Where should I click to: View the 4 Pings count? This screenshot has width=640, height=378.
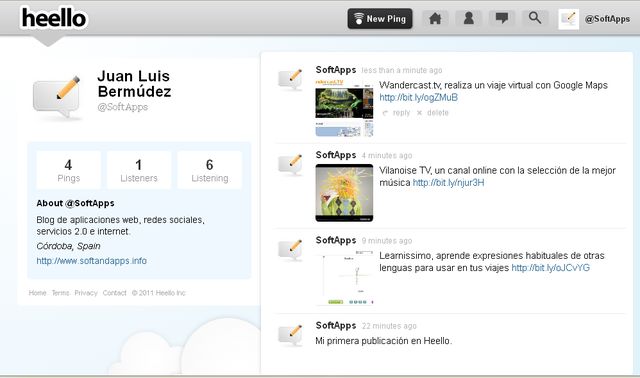coord(69,170)
